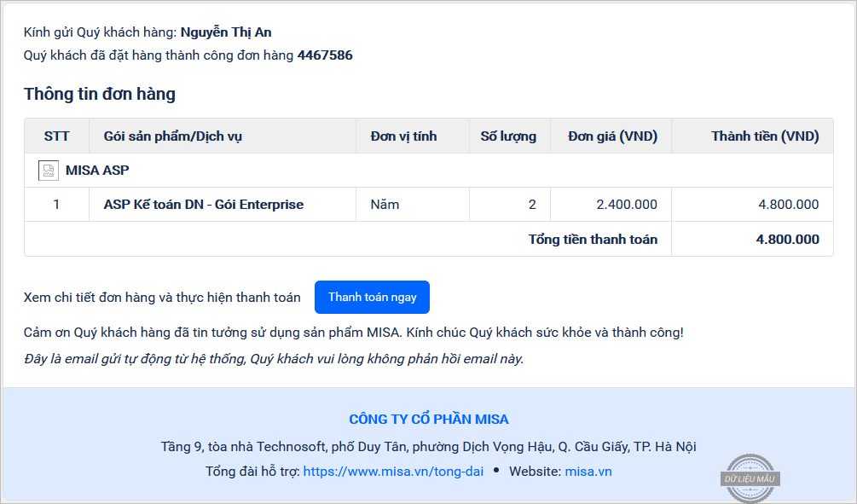The width and height of the screenshot is (857, 504).
Task: Click the Đơn giá (VND) column header
Action: pos(612,136)
